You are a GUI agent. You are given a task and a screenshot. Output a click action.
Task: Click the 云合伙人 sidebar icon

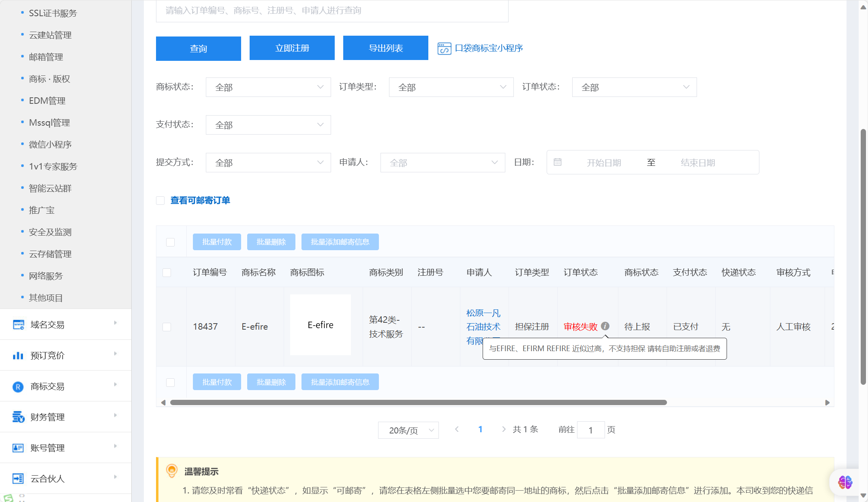pyautogui.click(x=18, y=478)
